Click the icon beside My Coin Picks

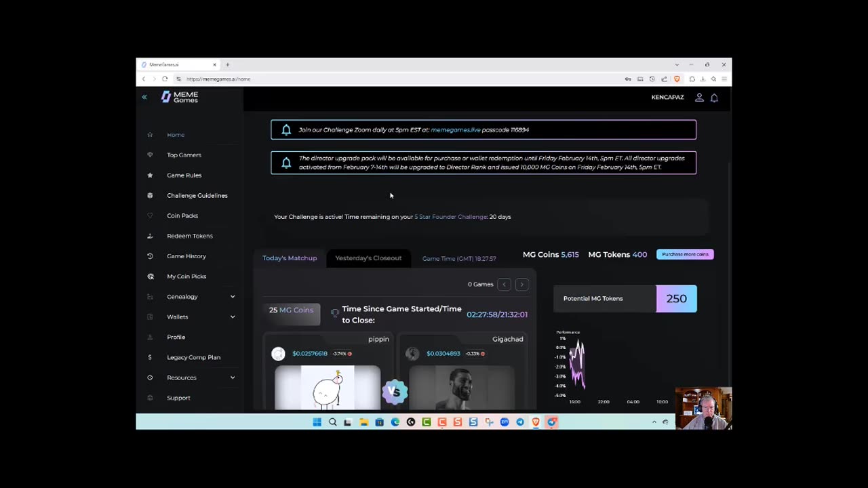pyautogui.click(x=150, y=277)
